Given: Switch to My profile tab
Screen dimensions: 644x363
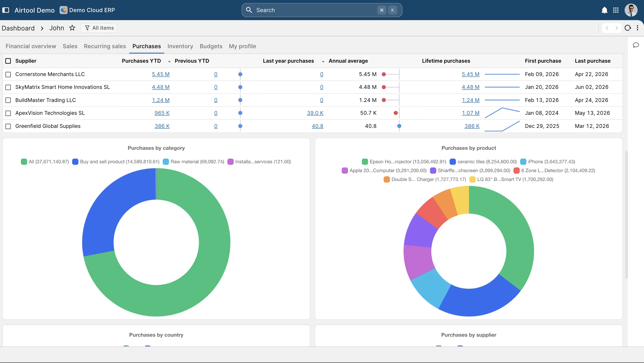Looking at the screenshot, I should point(243,46).
